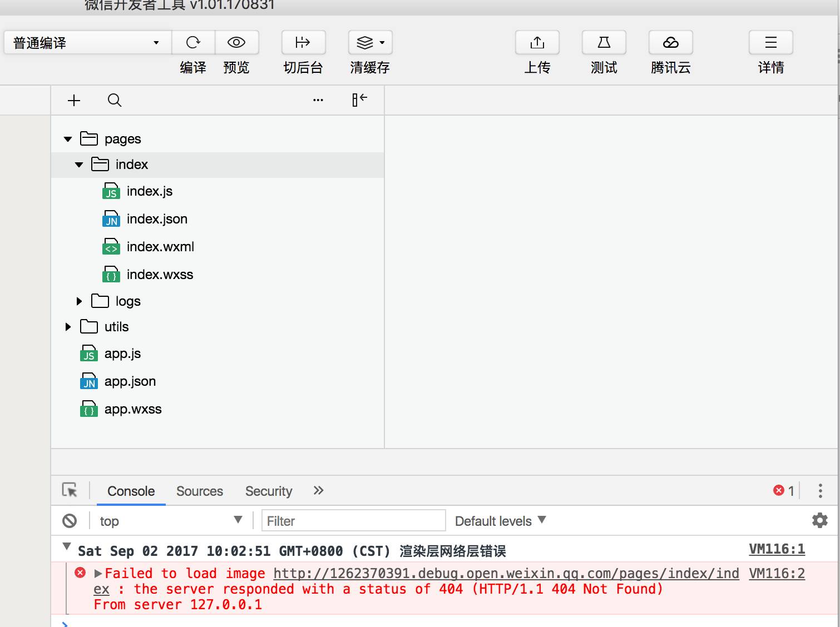Click the plus icon to add file

point(74,100)
